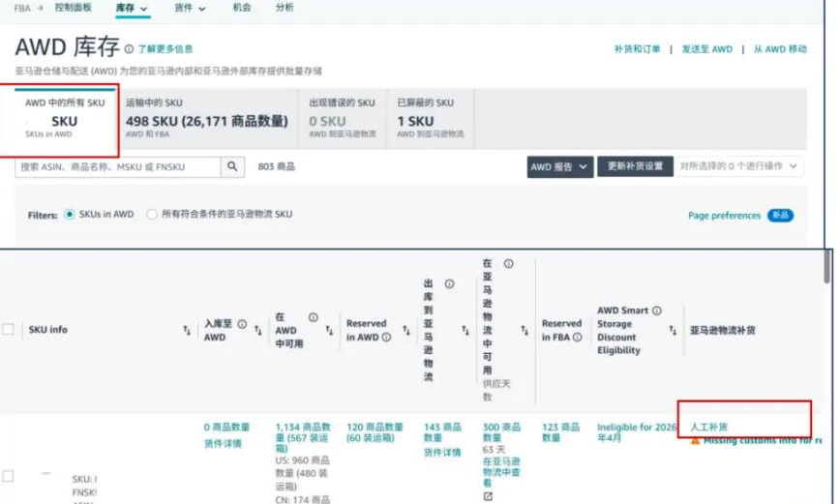
Task: Click FBA breadcrumb link
Action: (22, 8)
